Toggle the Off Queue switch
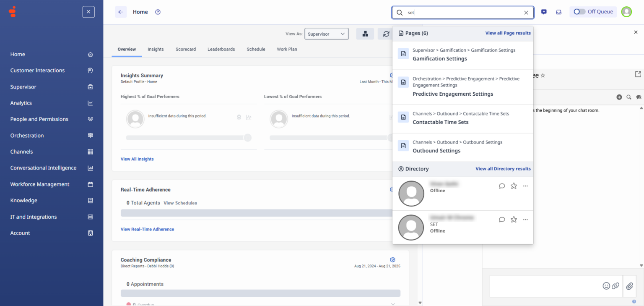The height and width of the screenshot is (306, 644). (x=579, y=12)
